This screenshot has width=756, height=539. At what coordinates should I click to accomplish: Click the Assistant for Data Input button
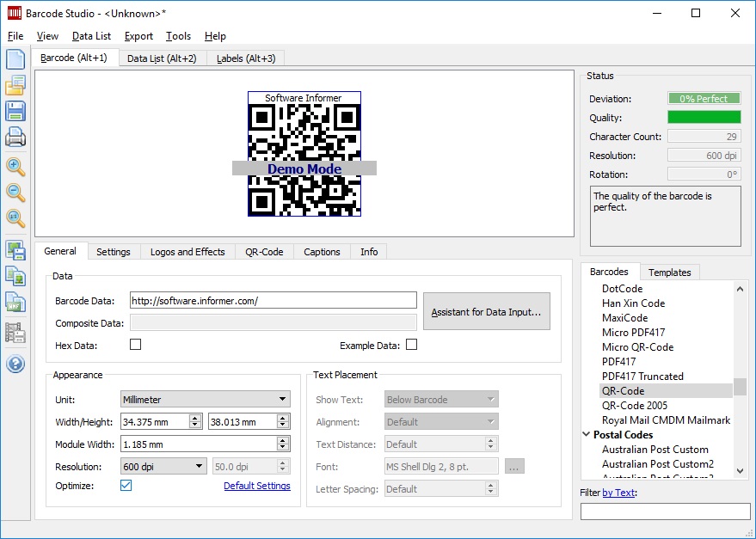(486, 311)
